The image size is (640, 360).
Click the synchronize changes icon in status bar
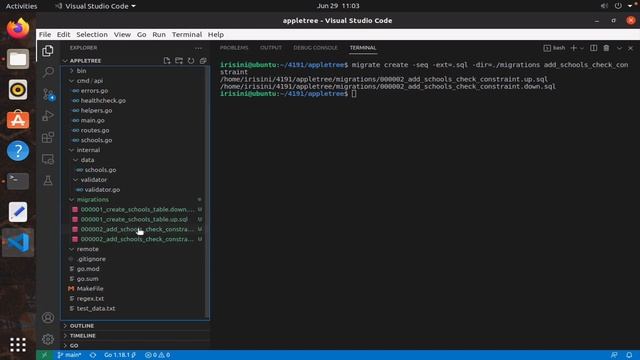point(93,355)
